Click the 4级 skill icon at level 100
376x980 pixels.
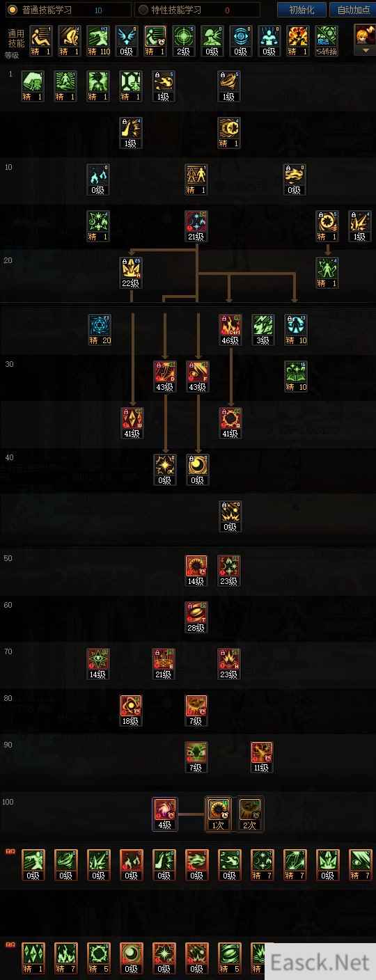[165, 814]
